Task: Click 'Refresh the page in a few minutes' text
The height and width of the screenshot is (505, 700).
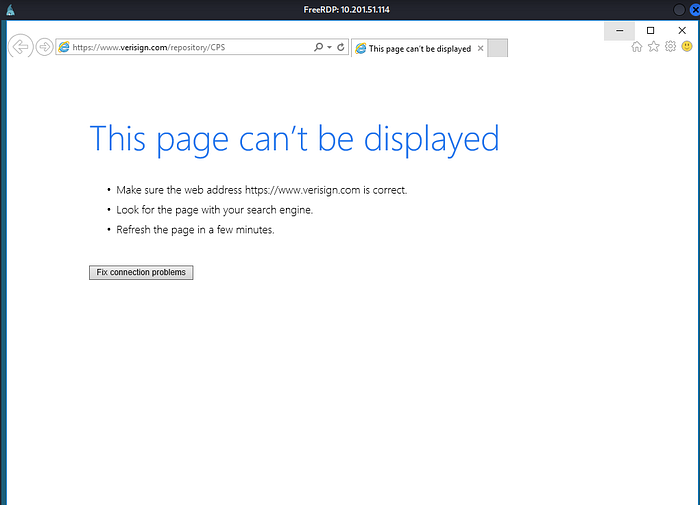Action: (x=195, y=230)
